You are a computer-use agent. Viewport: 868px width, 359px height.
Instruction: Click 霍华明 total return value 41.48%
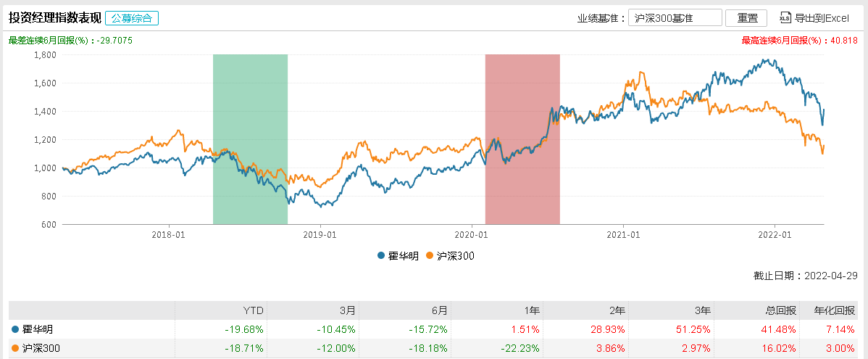coord(778,329)
